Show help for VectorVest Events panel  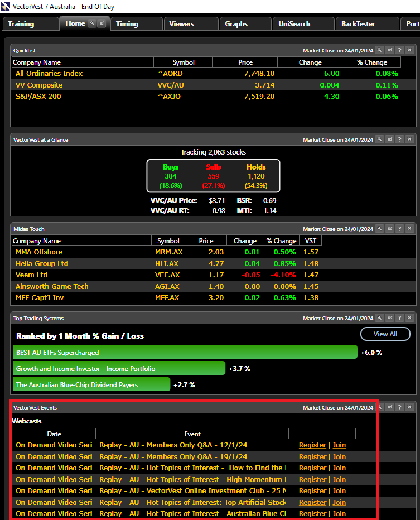pos(400,407)
